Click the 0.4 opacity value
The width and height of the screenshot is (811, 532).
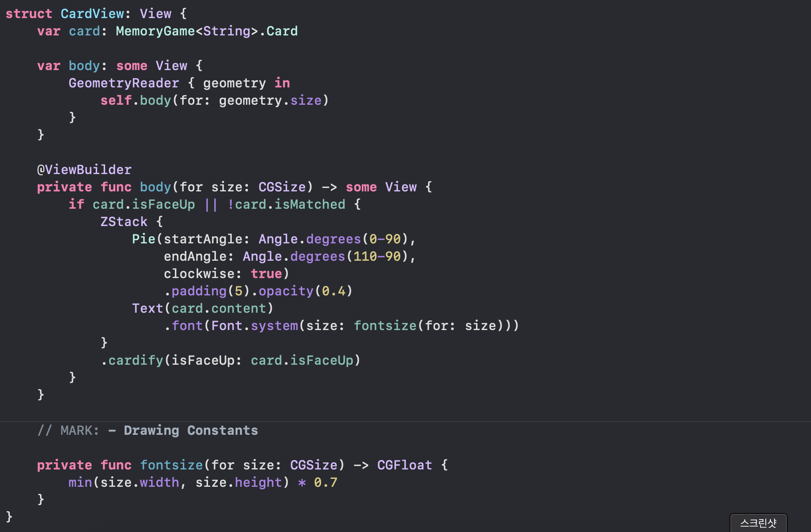(334, 291)
